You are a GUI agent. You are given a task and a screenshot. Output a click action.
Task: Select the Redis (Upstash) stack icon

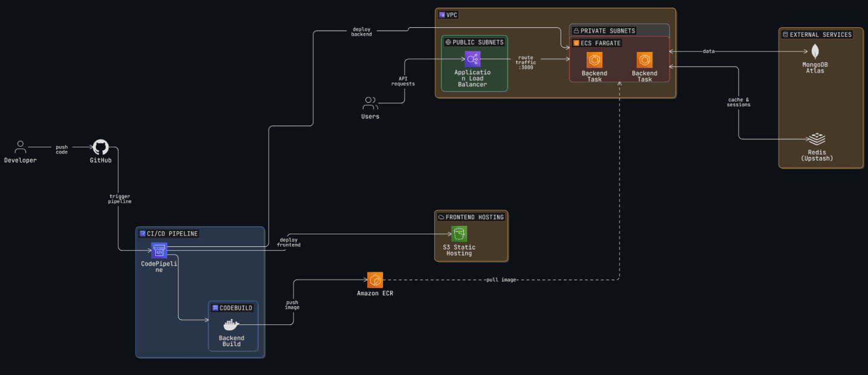(817, 138)
